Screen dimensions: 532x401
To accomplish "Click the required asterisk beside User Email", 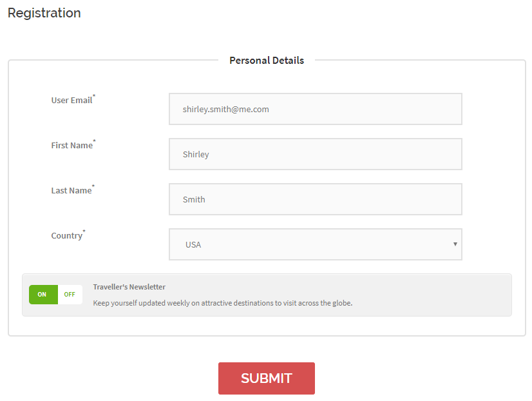I will coord(94,97).
